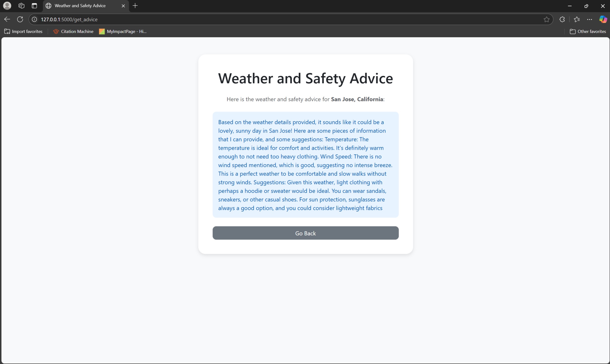Viewport: 610px width, 364px height.
Task: Open Settings and more ellipsis menu
Action: 590,19
